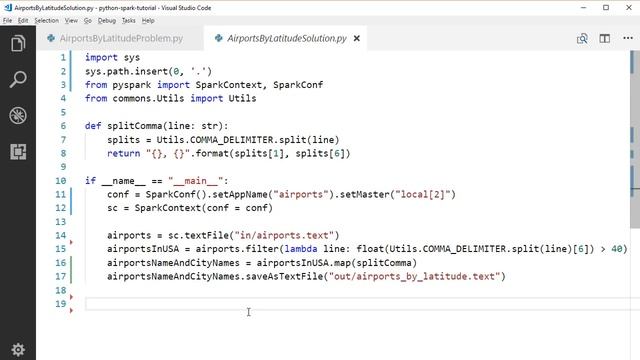
Task: Click the red gutter marker below line 14
Action: click(71, 242)
